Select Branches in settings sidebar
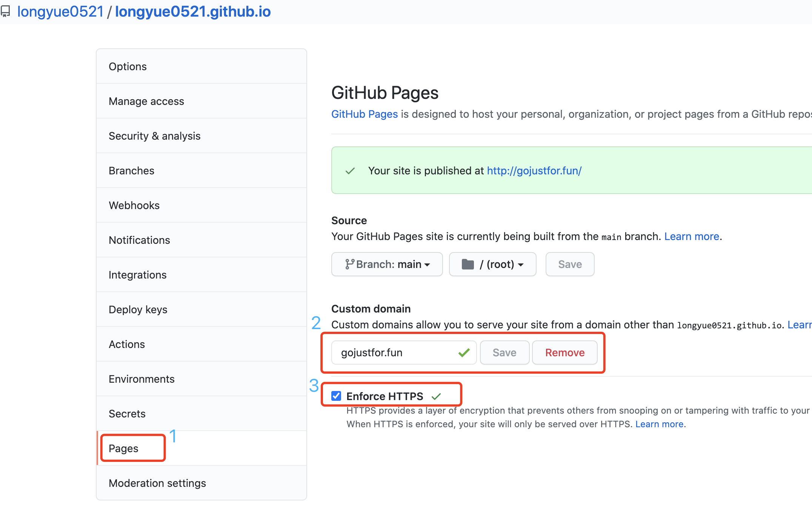The width and height of the screenshot is (812, 508). tap(201, 171)
